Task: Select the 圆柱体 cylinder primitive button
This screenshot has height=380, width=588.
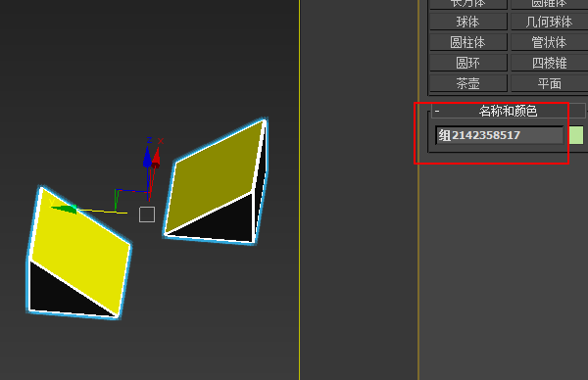Action: click(x=468, y=42)
